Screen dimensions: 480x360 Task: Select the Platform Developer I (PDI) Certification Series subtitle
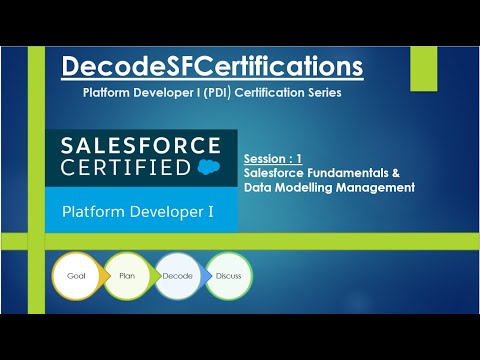(212, 93)
